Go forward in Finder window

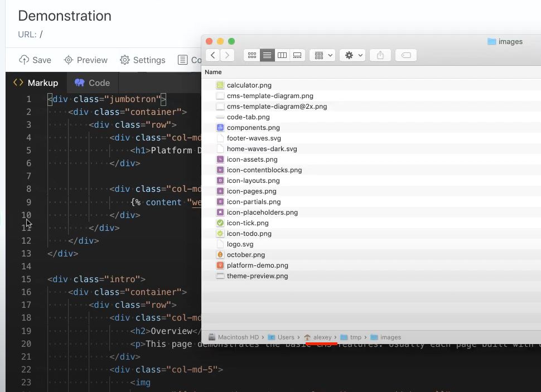point(227,55)
